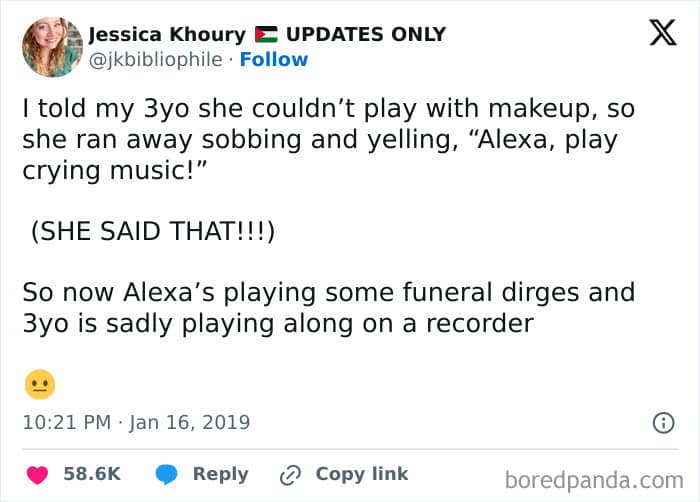Viewport: 700px width, 502px height.
Task: Click the funeral dirges tweet paragraph
Action: click(x=329, y=308)
